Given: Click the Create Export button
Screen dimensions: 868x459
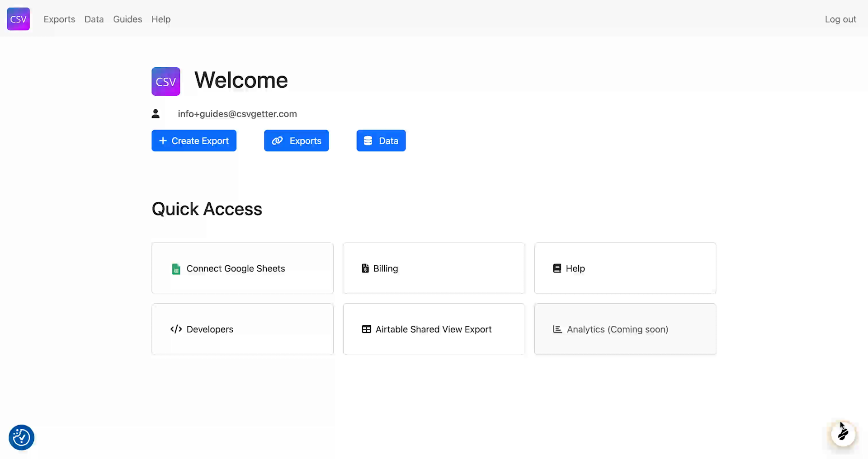Looking at the screenshot, I should (x=193, y=141).
